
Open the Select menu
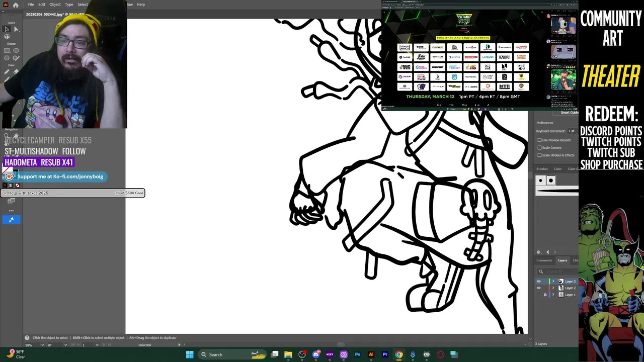point(83,5)
